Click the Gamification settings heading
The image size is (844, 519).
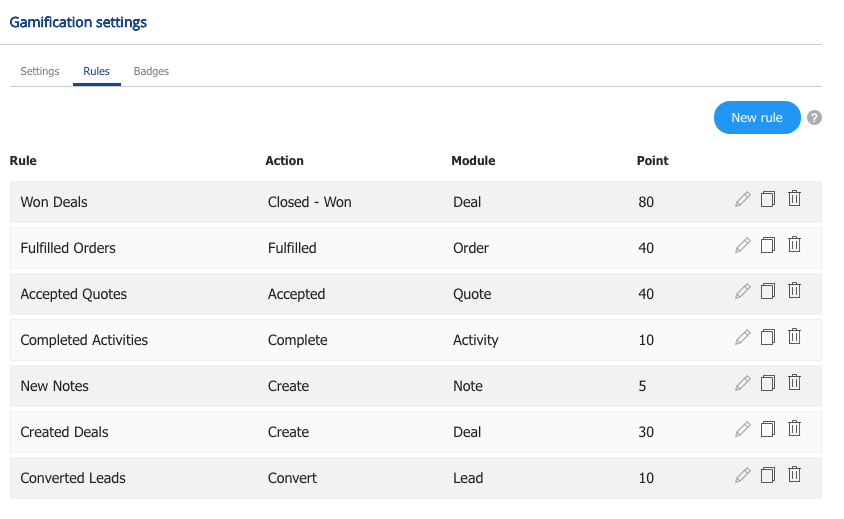pyautogui.click(x=78, y=22)
